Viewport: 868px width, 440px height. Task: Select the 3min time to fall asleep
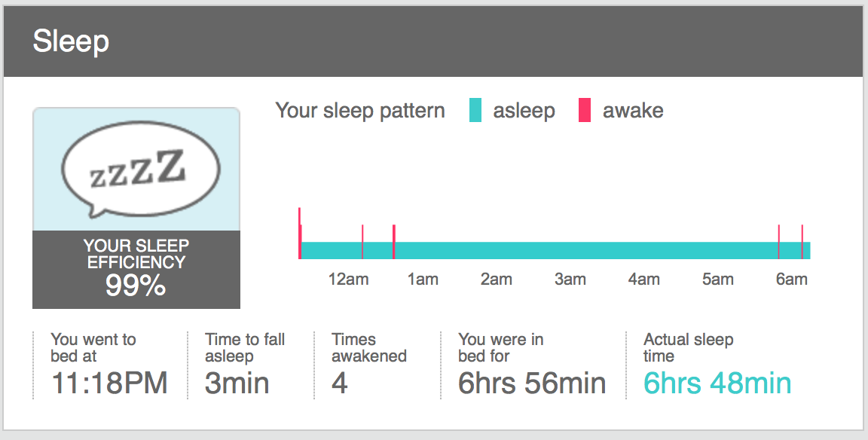coord(237,383)
